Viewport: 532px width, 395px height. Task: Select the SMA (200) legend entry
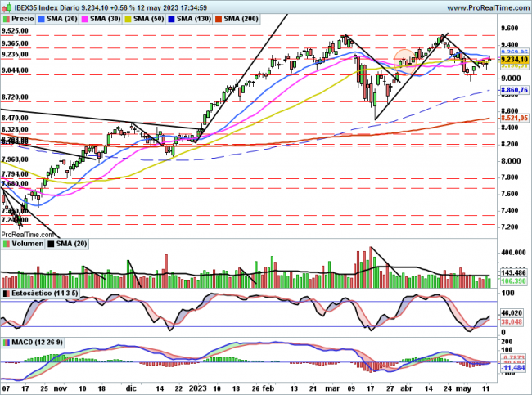coord(237,19)
